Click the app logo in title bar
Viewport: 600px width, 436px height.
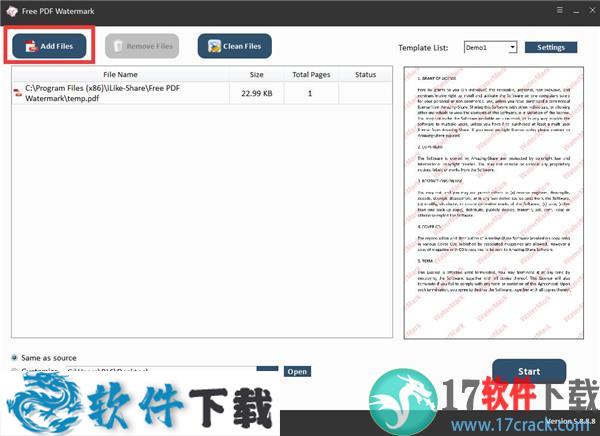point(11,11)
